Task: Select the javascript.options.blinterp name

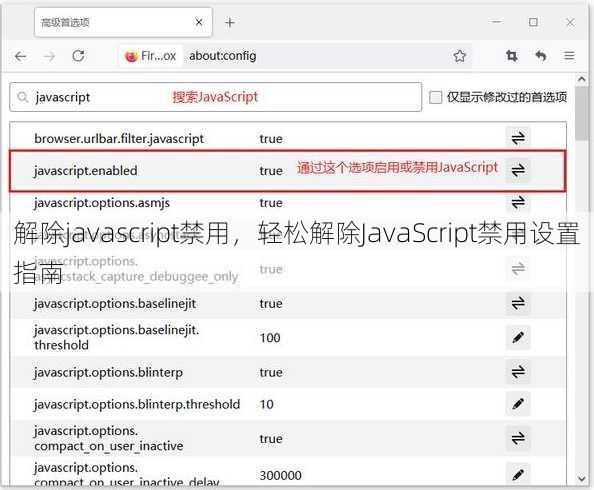Action: coord(108,373)
